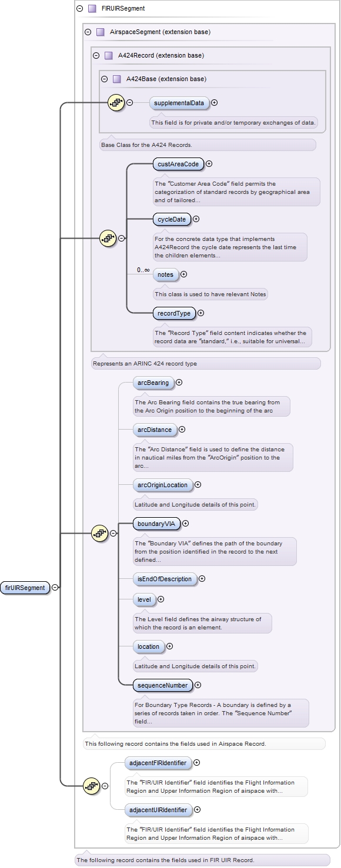Select the arcDistance element
Viewport: 341px width, 868px height.
point(155,430)
